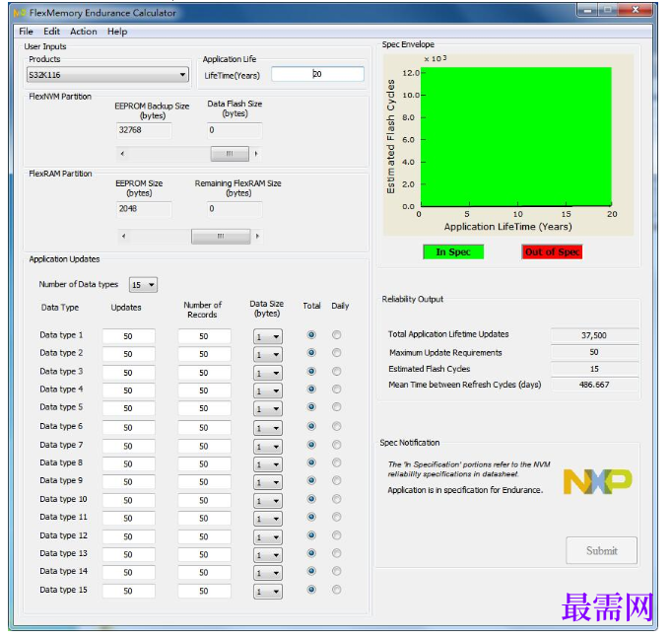The width and height of the screenshot is (672, 638).
Task: Open the Help menu
Action: [117, 32]
